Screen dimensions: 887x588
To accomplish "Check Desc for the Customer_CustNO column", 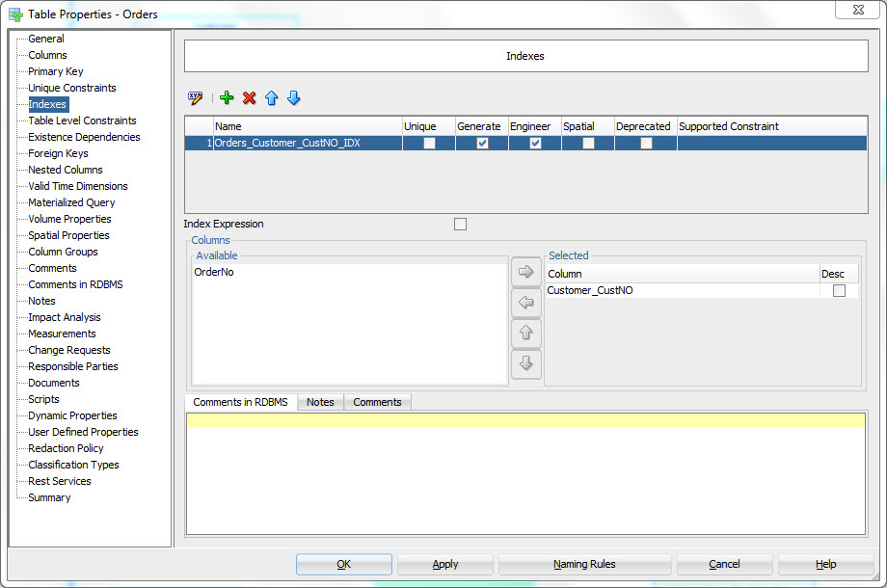I will (x=837, y=290).
